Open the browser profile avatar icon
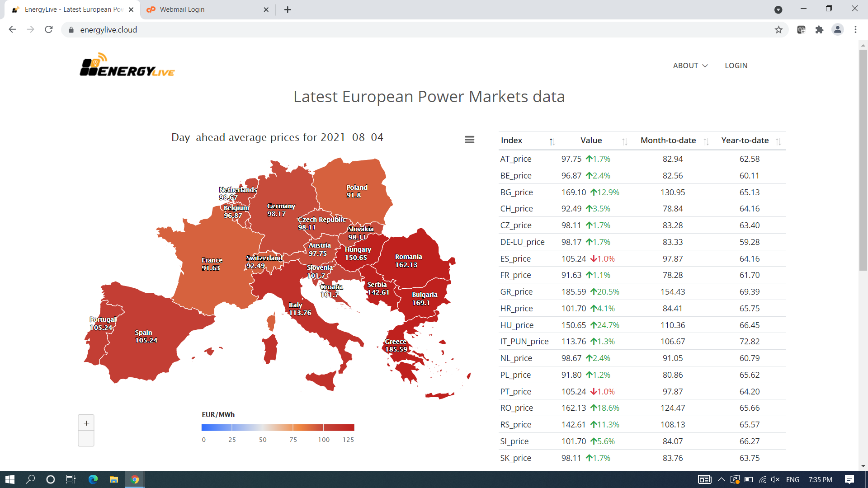The image size is (868, 488). pyautogui.click(x=837, y=30)
